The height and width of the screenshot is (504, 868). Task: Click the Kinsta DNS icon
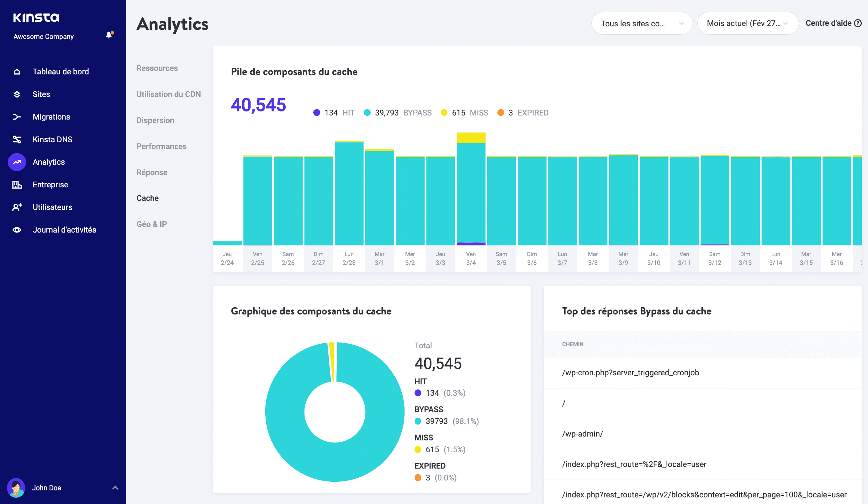tap(16, 139)
